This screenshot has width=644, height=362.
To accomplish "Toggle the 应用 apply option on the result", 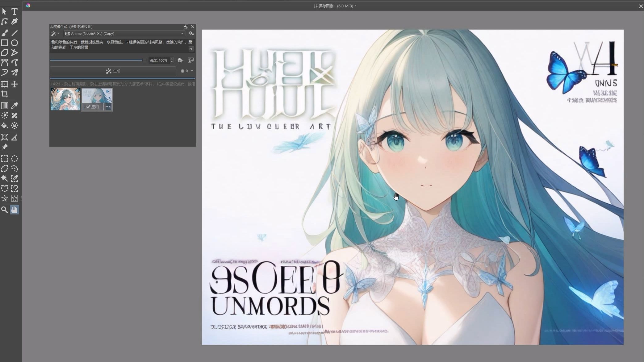I will [x=92, y=107].
